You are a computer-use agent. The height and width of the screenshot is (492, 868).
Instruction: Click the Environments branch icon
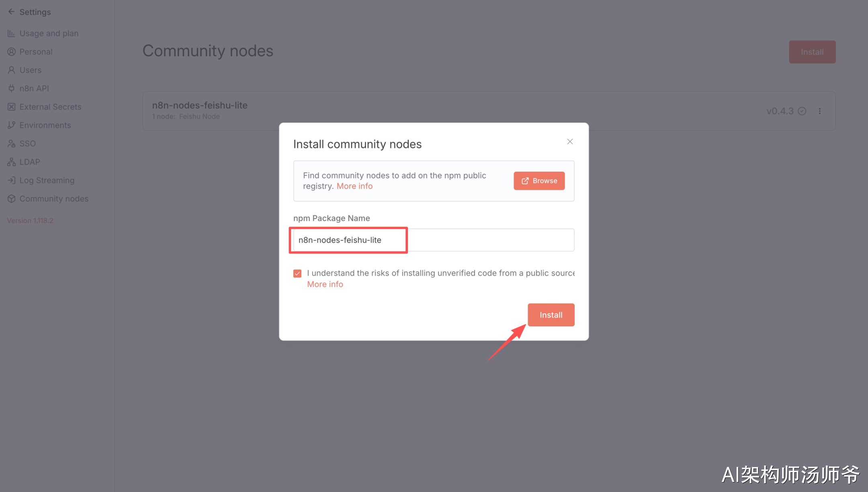(x=11, y=125)
